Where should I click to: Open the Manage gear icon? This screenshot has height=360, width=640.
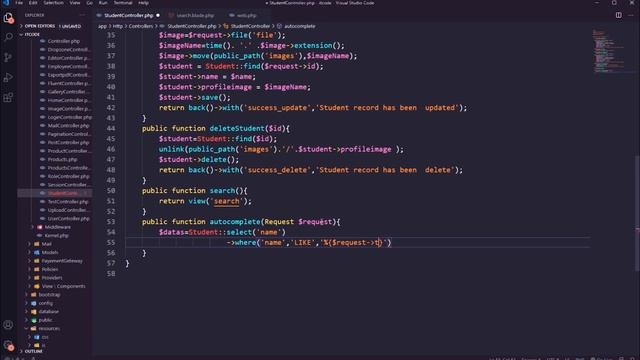(x=8, y=345)
